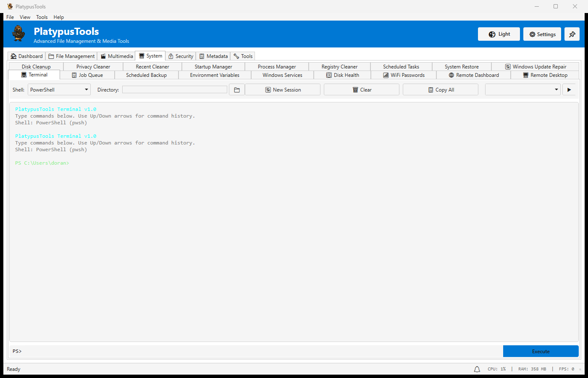Click the PlatypusTools logo in header
This screenshot has width=588, height=378.
(x=18, y=34)
